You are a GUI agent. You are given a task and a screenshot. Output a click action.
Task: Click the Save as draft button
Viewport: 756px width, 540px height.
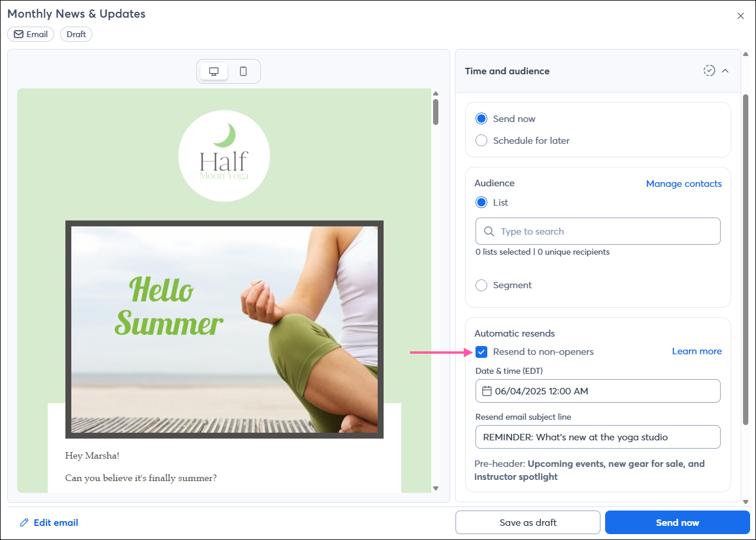click(528, 522)
